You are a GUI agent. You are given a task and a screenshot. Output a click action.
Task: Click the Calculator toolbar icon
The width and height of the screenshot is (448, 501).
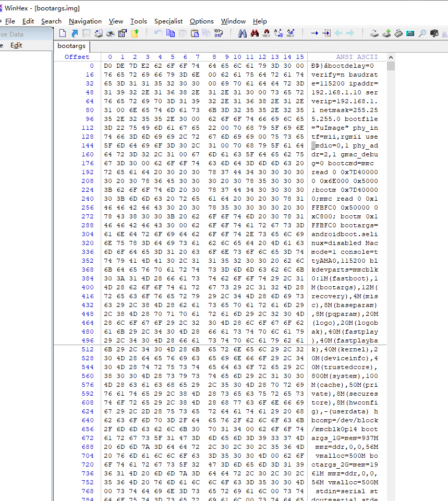pyautogui.click(x=410, y=33)
